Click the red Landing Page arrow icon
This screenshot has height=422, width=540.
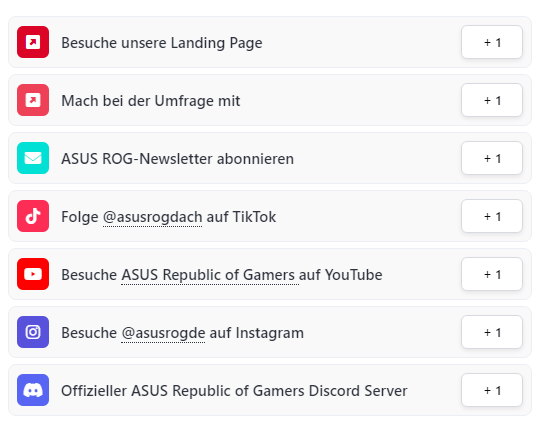[33, 42]
